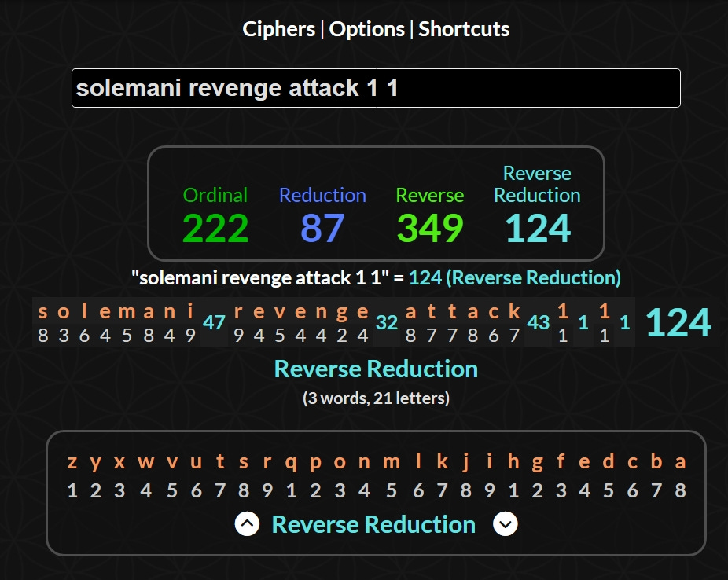Select the Reverse cipher label

click(430, 196)
